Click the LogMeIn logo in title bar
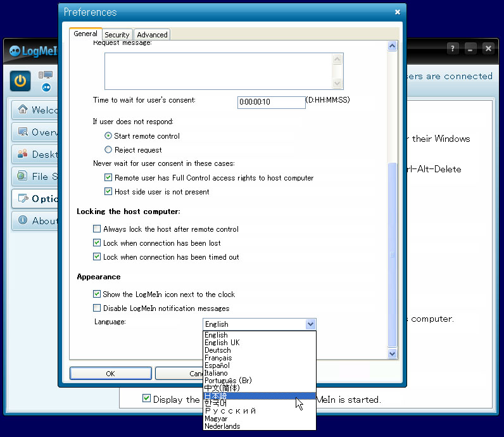This screenshot has height=437, width=504. coord(33,51)
